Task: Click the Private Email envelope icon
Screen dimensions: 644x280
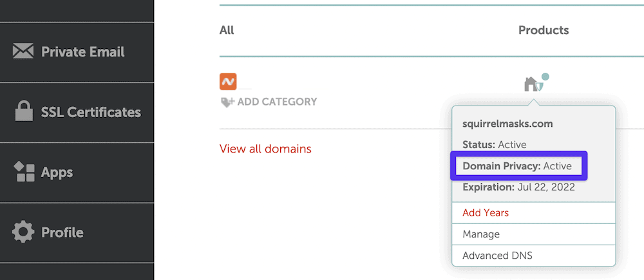Action: tap(23, 51)
